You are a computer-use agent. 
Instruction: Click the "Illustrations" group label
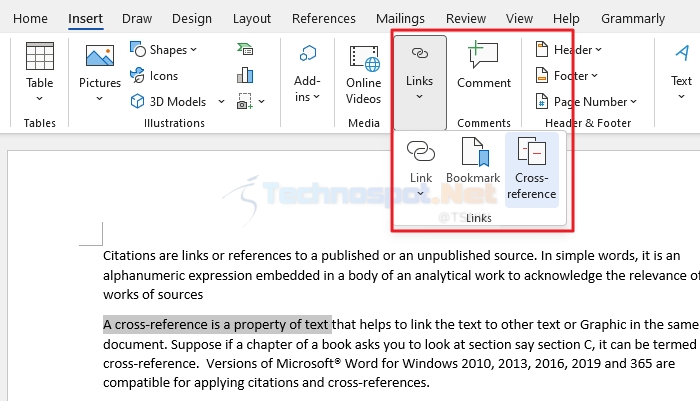point(174,123)
